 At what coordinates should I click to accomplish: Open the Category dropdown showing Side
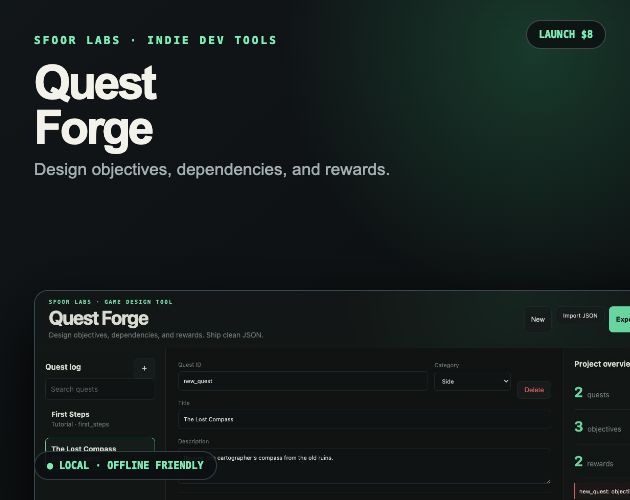pos(472,381)
